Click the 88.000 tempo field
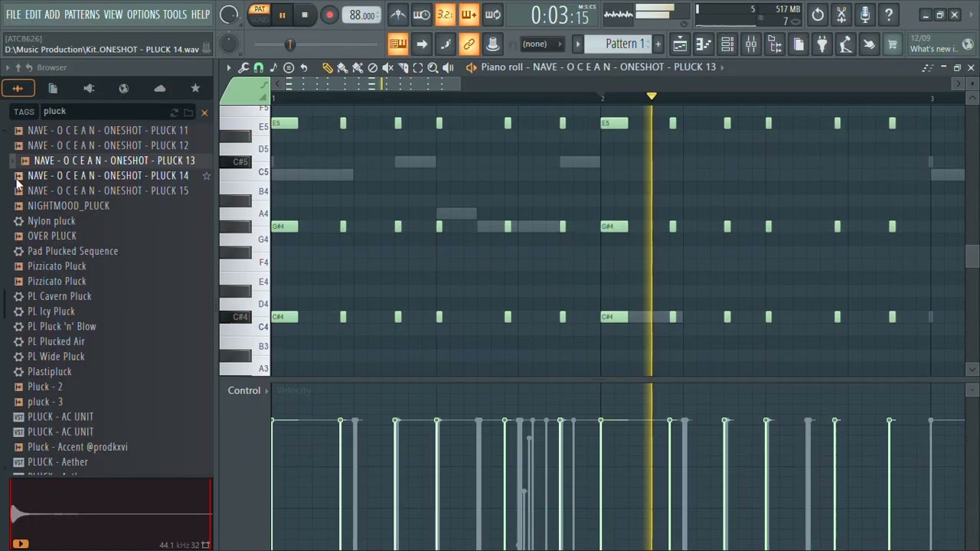 [361, 15]
